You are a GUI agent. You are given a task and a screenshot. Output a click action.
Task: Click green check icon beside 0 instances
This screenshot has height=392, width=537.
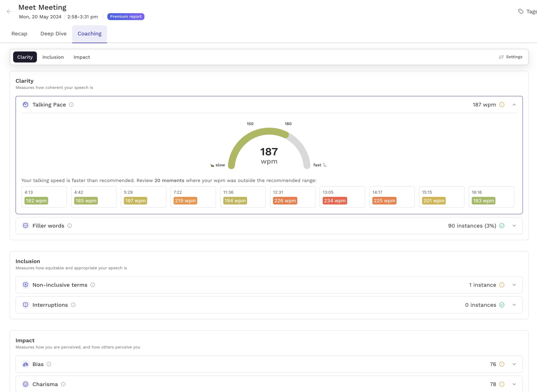click(502, 305)
